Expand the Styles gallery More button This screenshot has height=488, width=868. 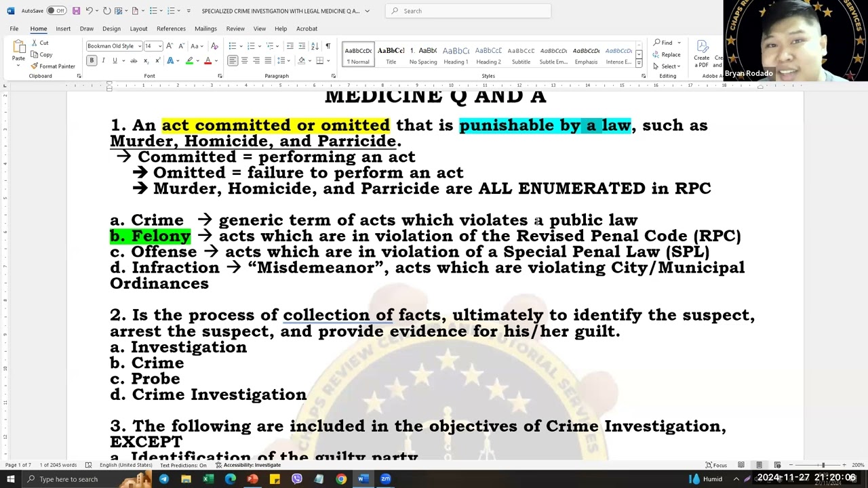point(639,63)
